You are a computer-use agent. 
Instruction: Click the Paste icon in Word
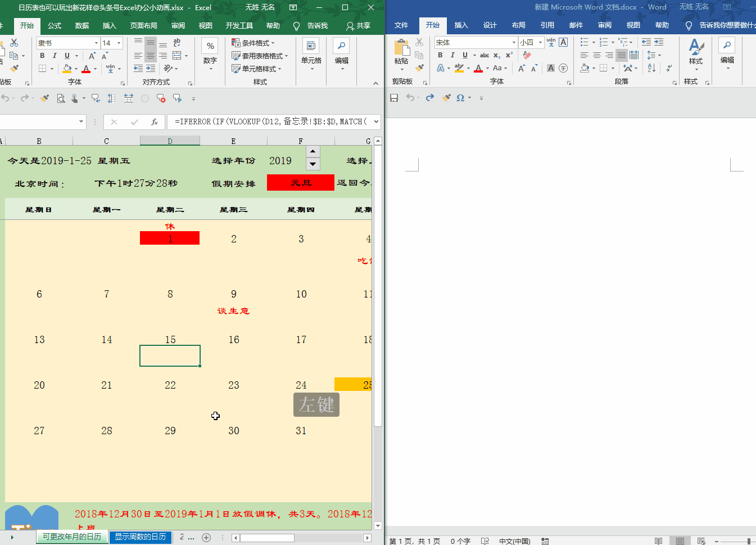(x=401, y=47)
